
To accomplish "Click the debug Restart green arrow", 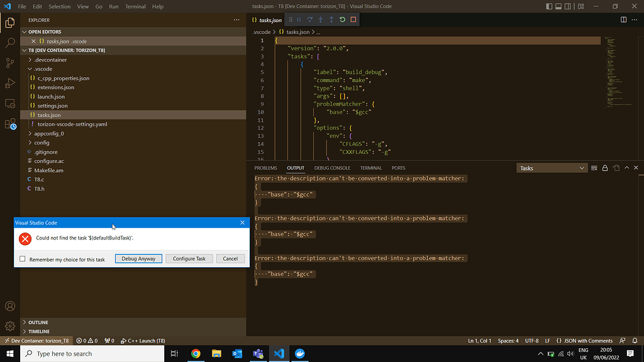I will tap(342, 19).
